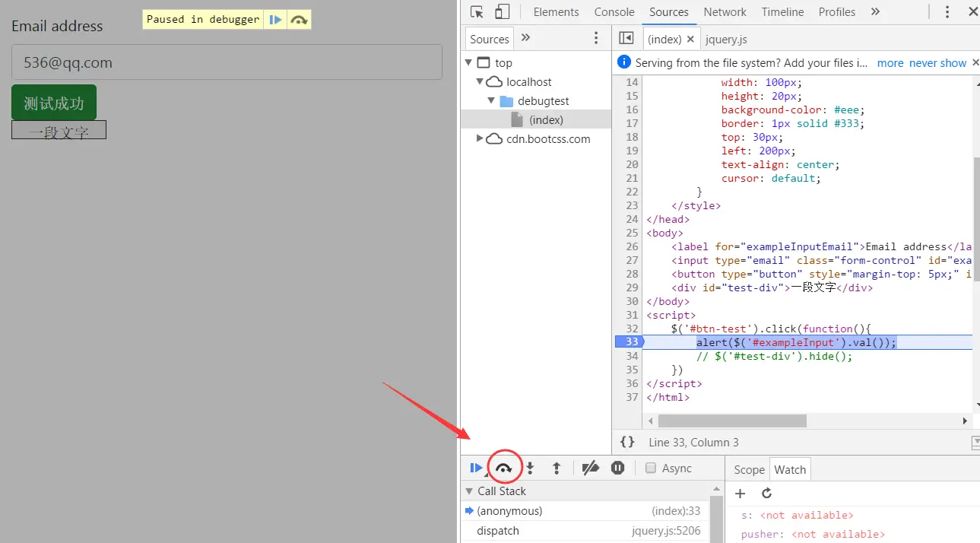
Task: Close the (index) file tab
Action: pos(690,39)
